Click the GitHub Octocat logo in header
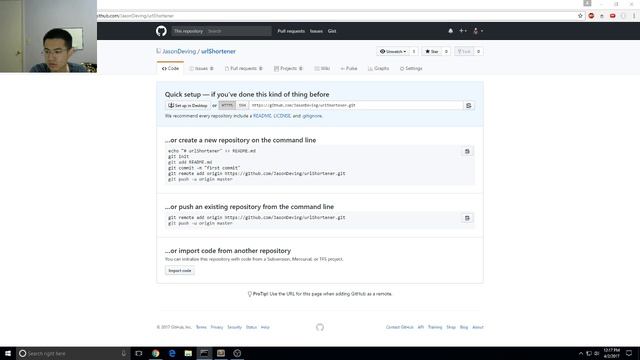Viewport: 640px width, 360px height. pyautogui.click(x=161, y=31)
